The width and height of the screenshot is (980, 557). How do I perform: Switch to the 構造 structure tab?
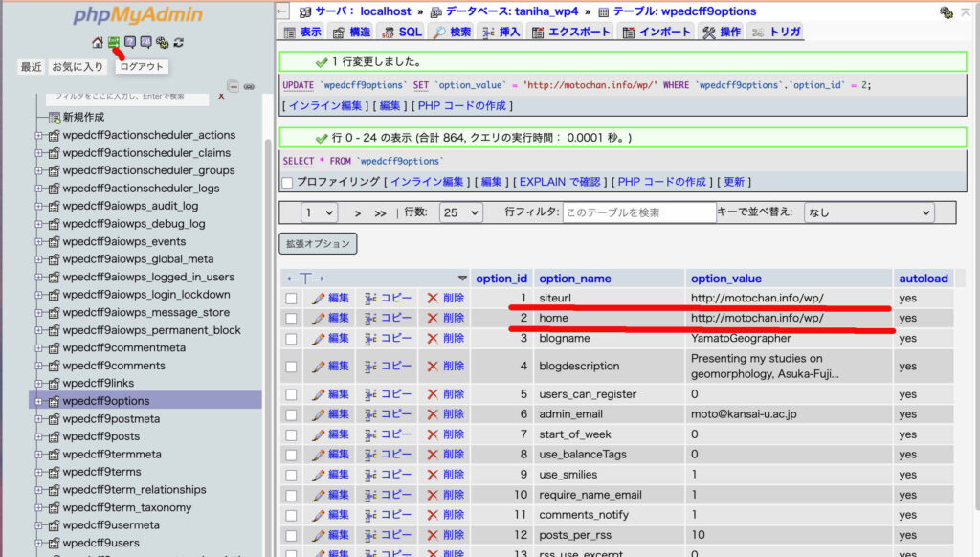click(352, 32)
